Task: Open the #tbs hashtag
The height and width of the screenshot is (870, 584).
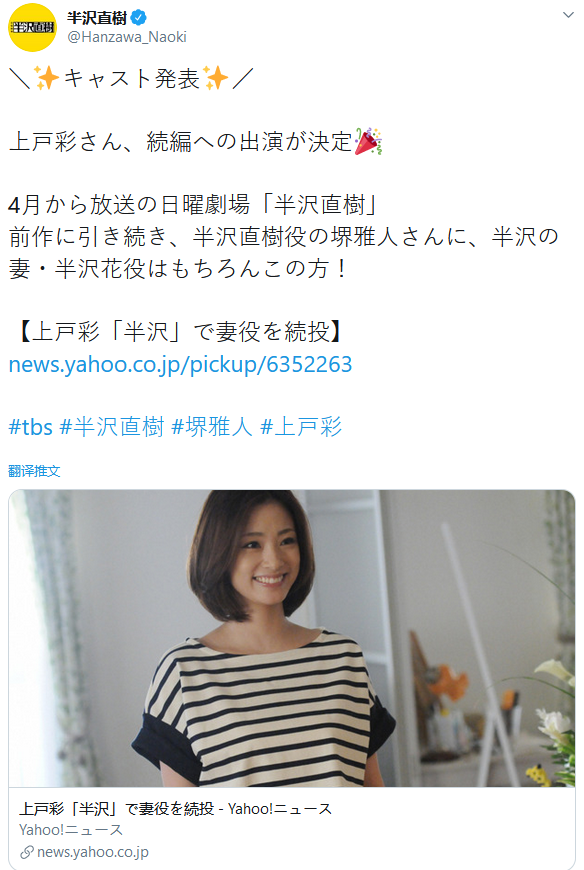Action: [31, 427]
